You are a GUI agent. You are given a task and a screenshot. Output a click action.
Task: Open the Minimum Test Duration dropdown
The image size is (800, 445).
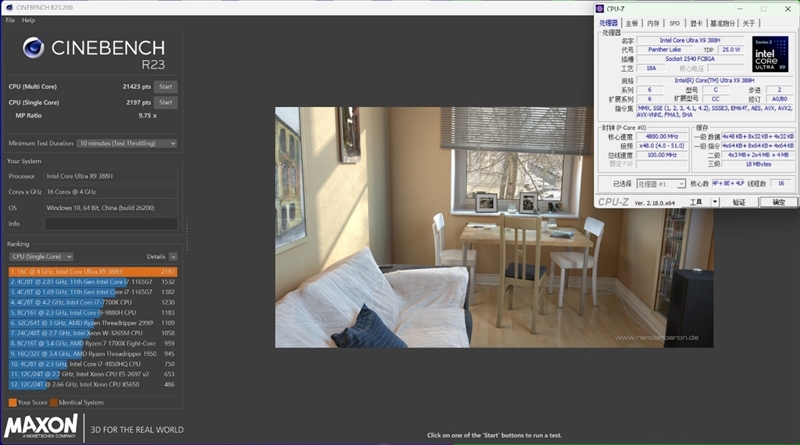coord(127,144)
